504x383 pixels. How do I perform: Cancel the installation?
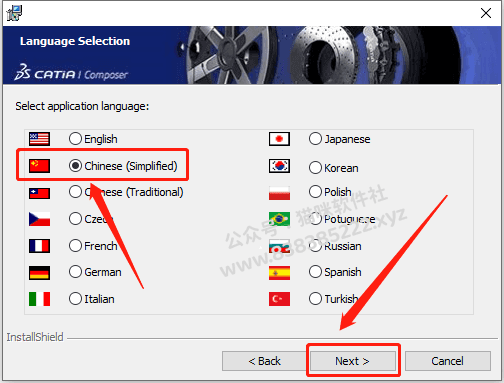(448, 361)
